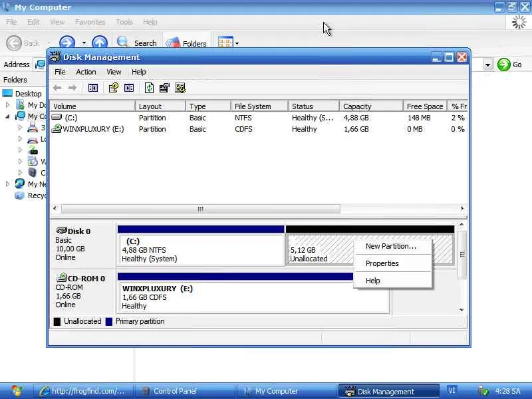Select the 5,12 GB Unallocated block
Viewport: 532px width, 399px height.
click(321, 250)
